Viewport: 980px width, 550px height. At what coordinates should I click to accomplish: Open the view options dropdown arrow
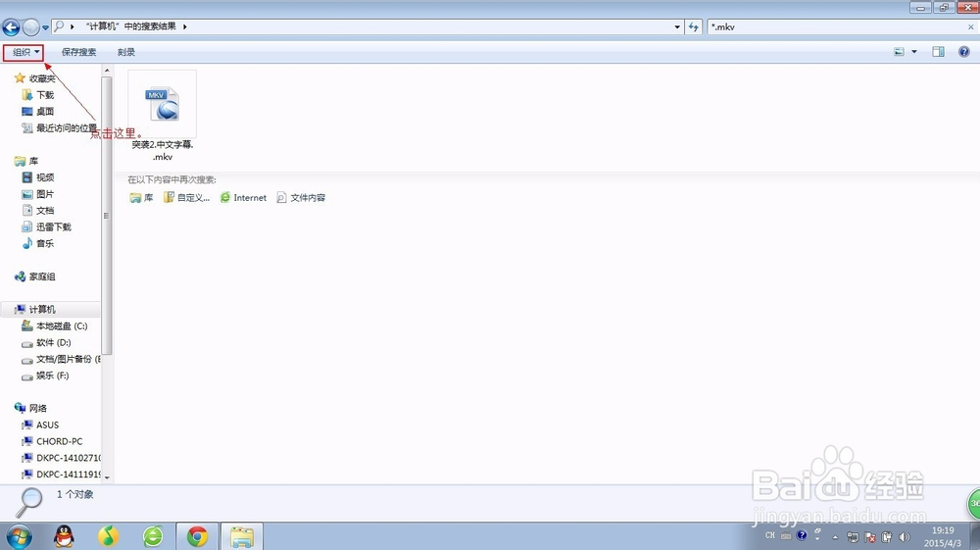tap(913, 52)
